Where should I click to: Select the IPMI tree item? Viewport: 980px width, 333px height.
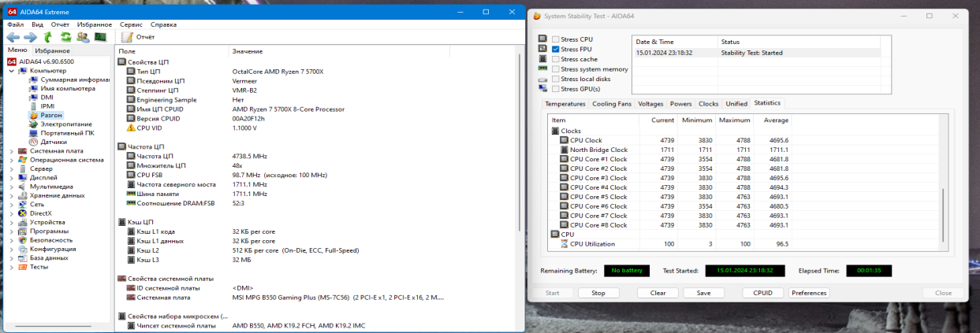(42, 106)
